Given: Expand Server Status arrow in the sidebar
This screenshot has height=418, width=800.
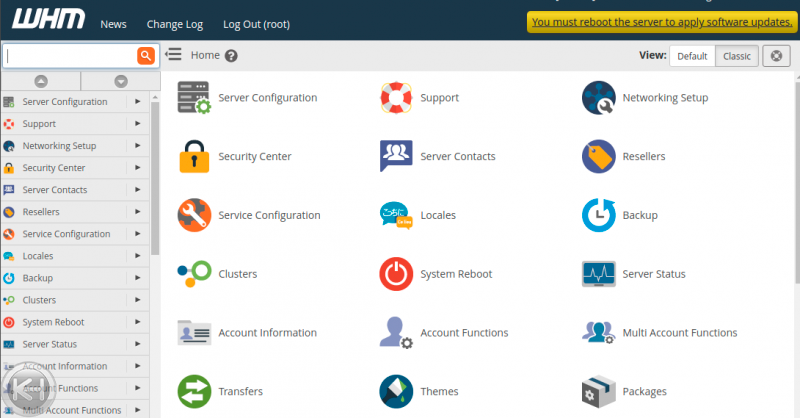Looking at the screenshot, I should click(x=138, y=343).
